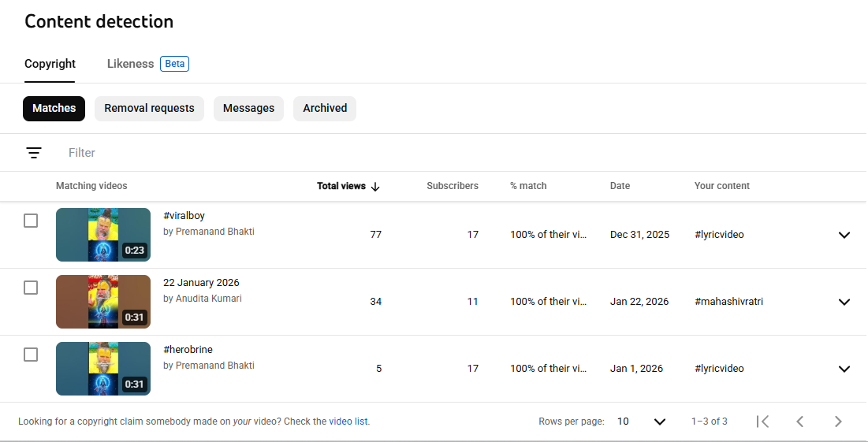Viewport: 868px width, 442px height.
Task: Select the #viralboy video checkbox
Action: 31,221
